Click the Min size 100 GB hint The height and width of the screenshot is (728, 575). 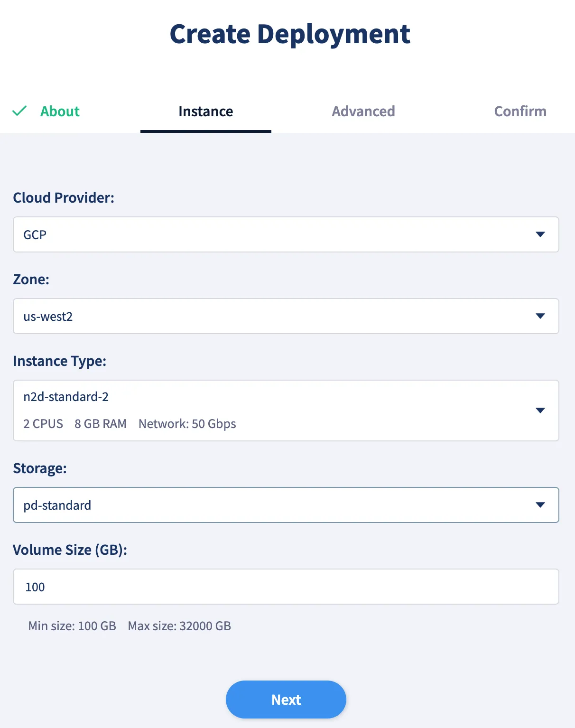click(x=72, y=625)
